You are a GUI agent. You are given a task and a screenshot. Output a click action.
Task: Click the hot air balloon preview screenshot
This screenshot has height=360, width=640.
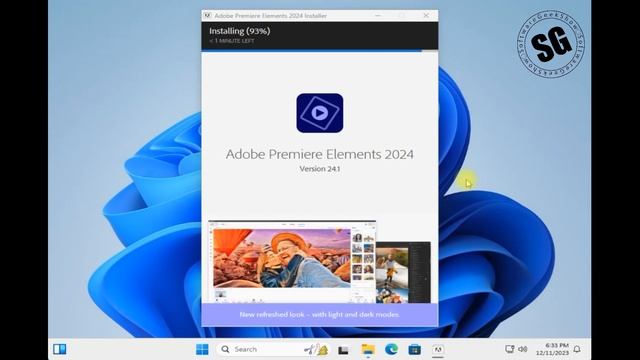[x=292, y=262]
